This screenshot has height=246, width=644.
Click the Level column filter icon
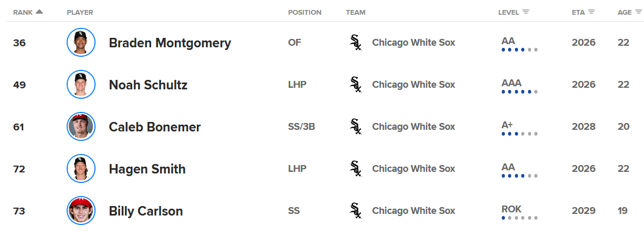pyautogui.click(x=526, y=12)
